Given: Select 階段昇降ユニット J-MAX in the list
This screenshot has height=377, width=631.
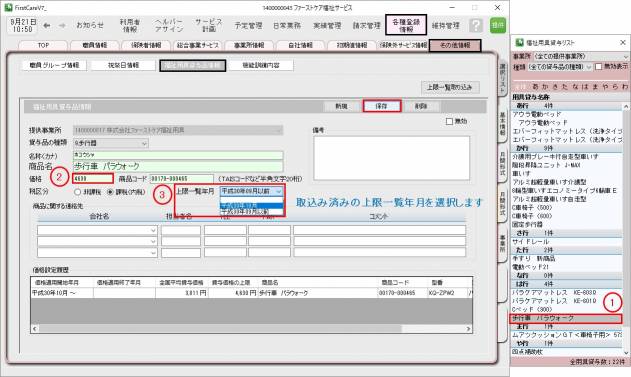Looking at the screenshot, I should coord(566,165).
